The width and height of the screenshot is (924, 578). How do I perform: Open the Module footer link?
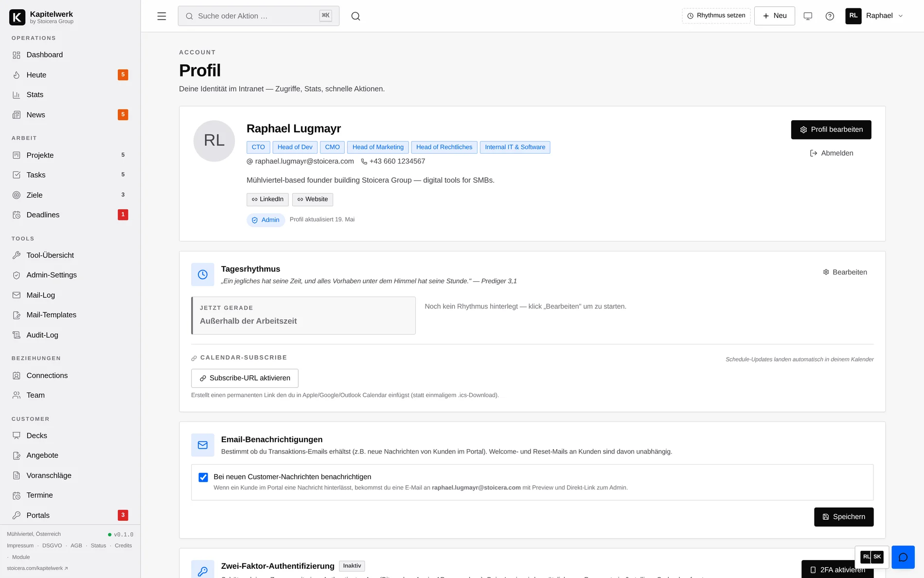pyautogui.click(x=21, y=558)
